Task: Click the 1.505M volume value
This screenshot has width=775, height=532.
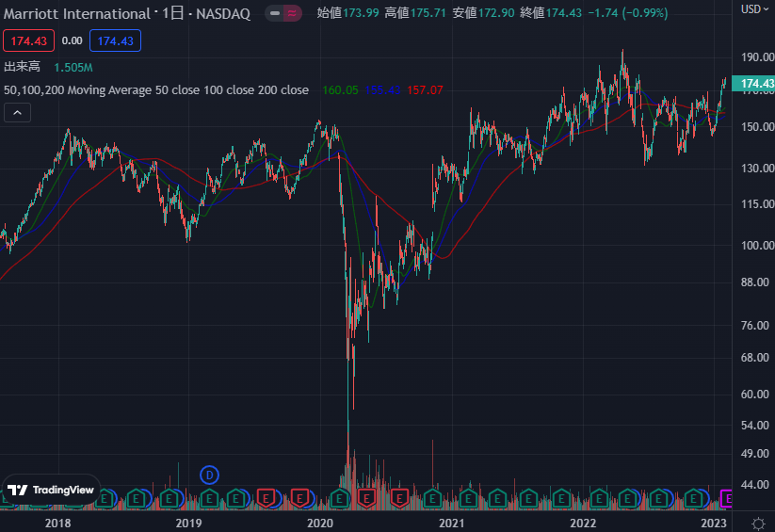Action: tap(73, 67)
